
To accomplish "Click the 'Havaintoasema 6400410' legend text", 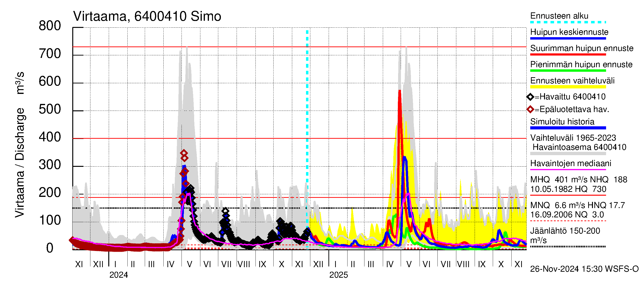I will 580,147.
